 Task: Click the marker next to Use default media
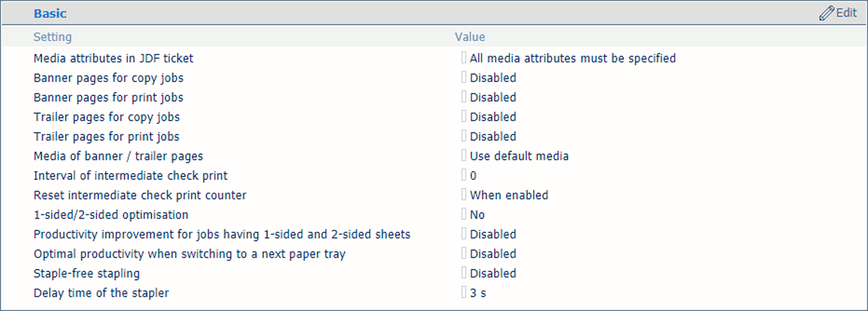tap(464, 156)
